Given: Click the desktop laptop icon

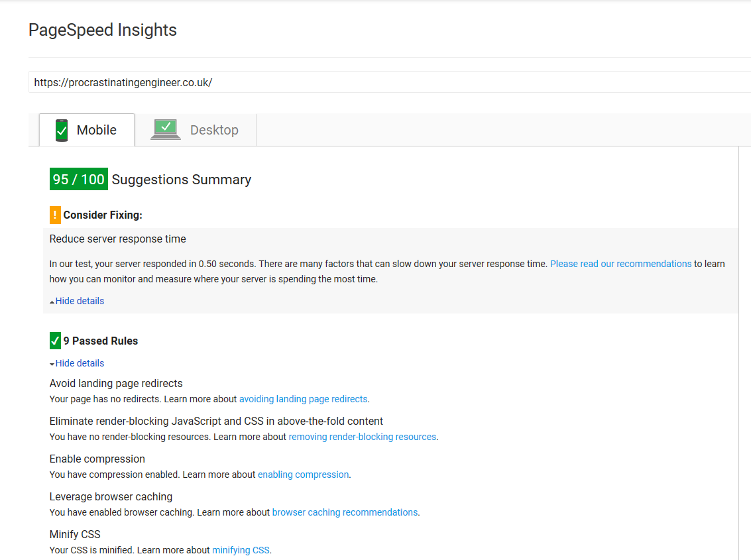Looking at the screenshot, I should [x=166, y=129].
